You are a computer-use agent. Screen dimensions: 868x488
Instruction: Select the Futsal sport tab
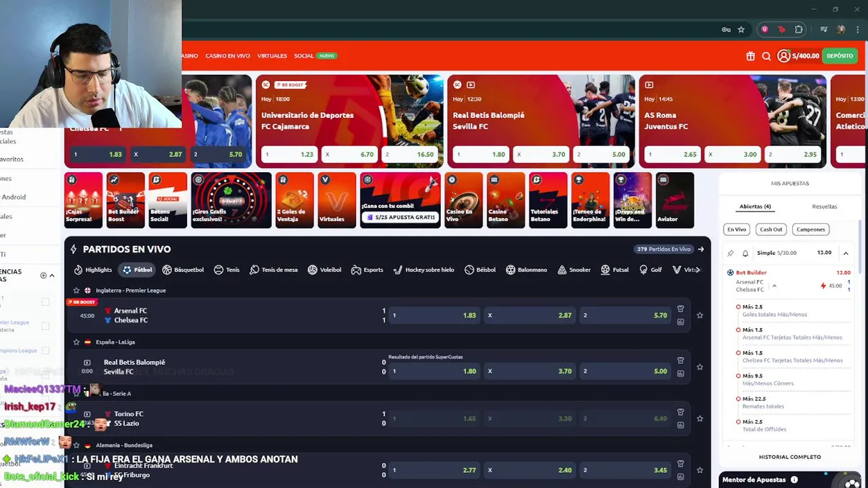pos(614,270)
